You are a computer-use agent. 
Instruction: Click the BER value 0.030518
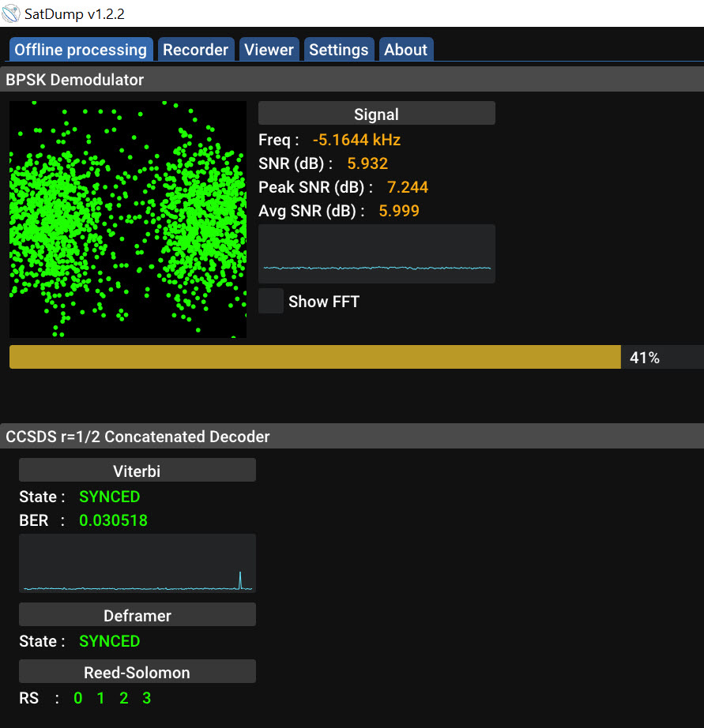pos(113,520)
